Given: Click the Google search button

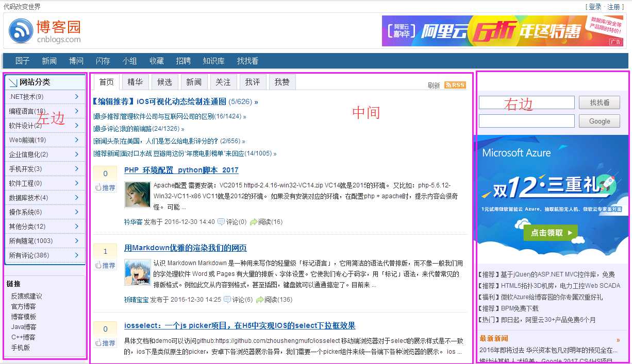Looking at the screenshot, I should click(600, 121).
